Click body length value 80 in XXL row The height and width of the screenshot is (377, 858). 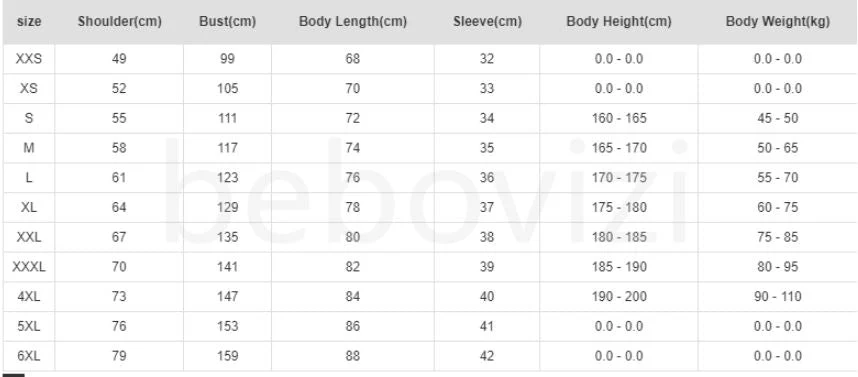(x=353, y=237)
